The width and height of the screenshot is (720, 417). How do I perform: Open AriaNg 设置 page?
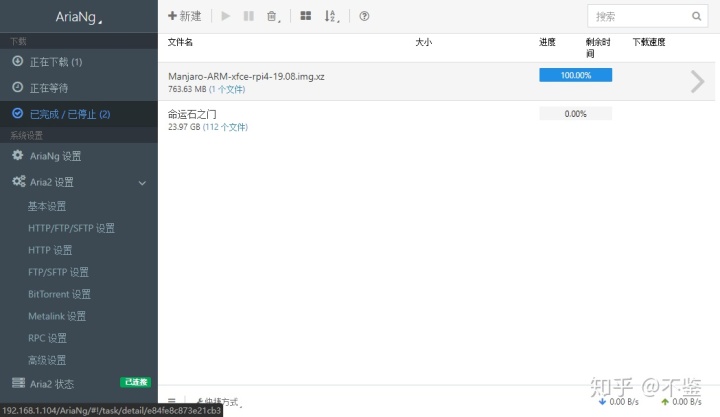tap(79, 156)
